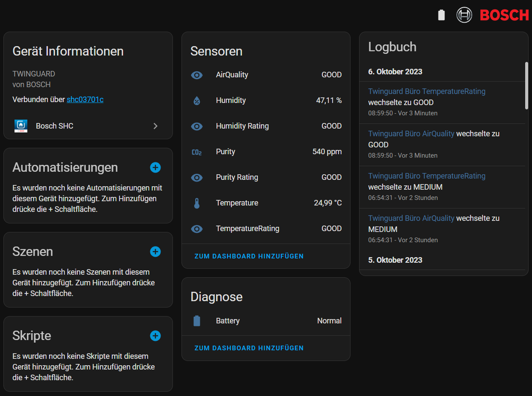Screen dimensions: 532x396
Task: Add a new scene with Szenen plus
Action: click(155, 252)
